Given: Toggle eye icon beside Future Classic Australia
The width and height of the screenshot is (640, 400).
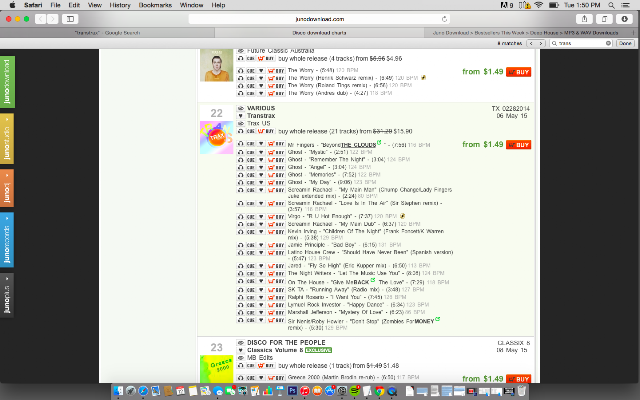Looking at the screenshot, I should coord(240,51).
